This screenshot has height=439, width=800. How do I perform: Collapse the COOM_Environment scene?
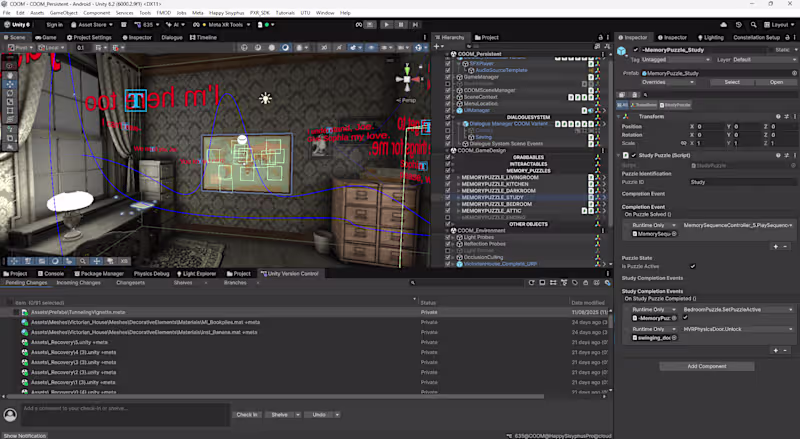[x=447, y=230]
